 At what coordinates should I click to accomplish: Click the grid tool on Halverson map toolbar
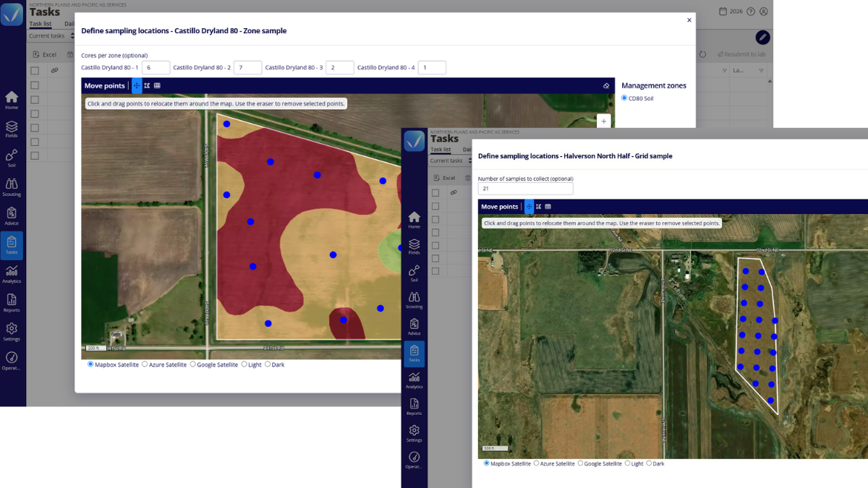click(548, 207)
